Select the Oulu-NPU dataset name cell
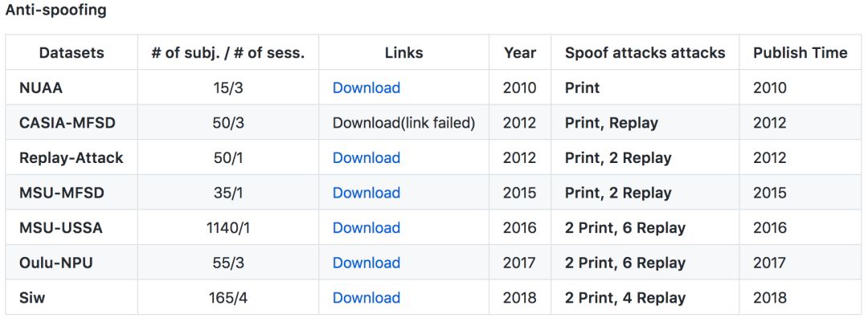This screenshot has width=868, height=322. click(56, 263)
